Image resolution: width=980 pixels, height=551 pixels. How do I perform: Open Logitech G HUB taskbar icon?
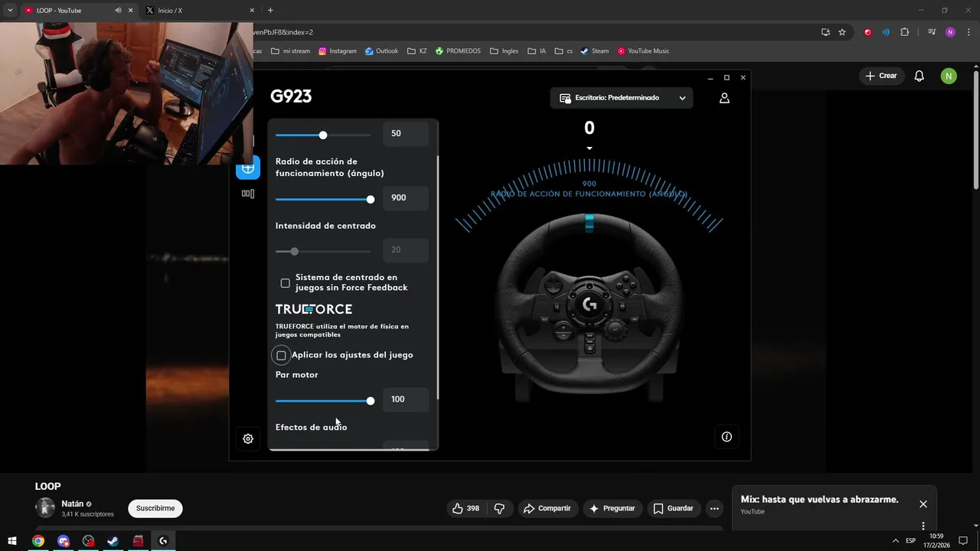pyautogui.click(x=163, y=541)
